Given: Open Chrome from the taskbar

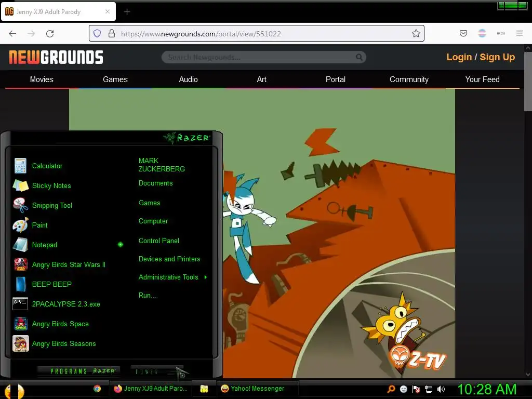Looking at the screenshot, I should coord(97,389).
